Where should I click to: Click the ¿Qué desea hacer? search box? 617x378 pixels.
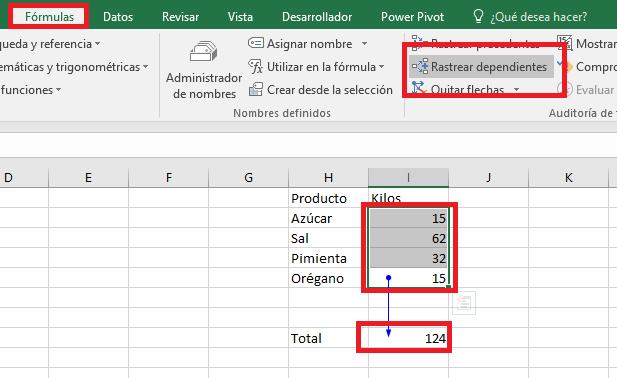(538, 17)
